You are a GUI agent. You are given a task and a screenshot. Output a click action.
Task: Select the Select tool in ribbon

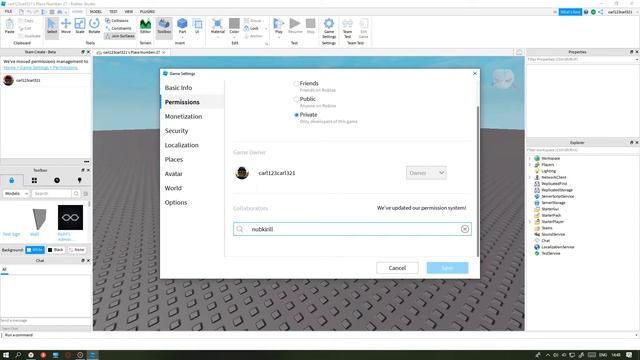[52, 26]
